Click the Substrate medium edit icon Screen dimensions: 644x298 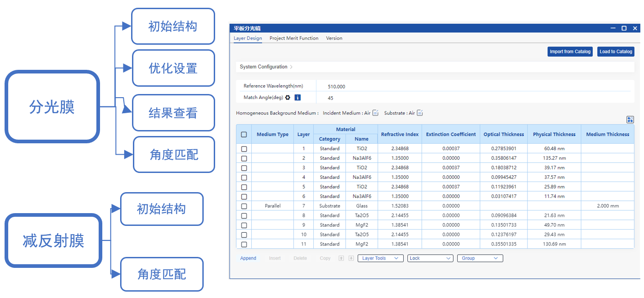[x=420, y=113]
